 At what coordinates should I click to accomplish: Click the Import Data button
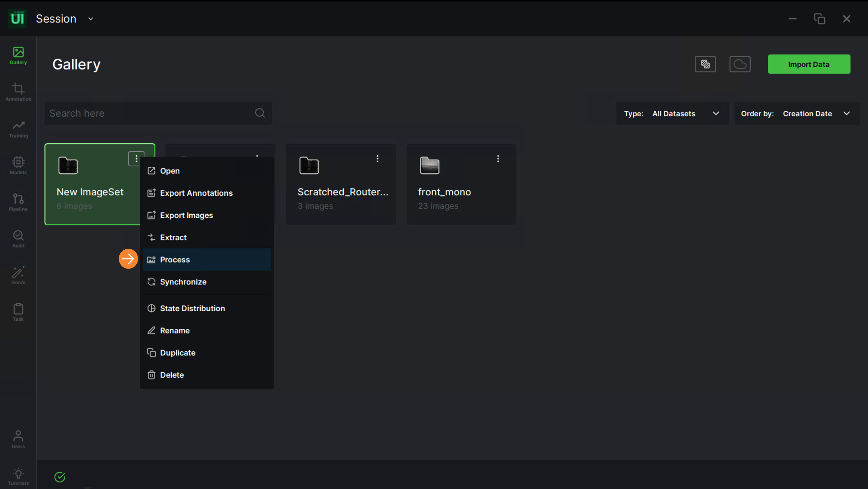click(x=809, y=64)
